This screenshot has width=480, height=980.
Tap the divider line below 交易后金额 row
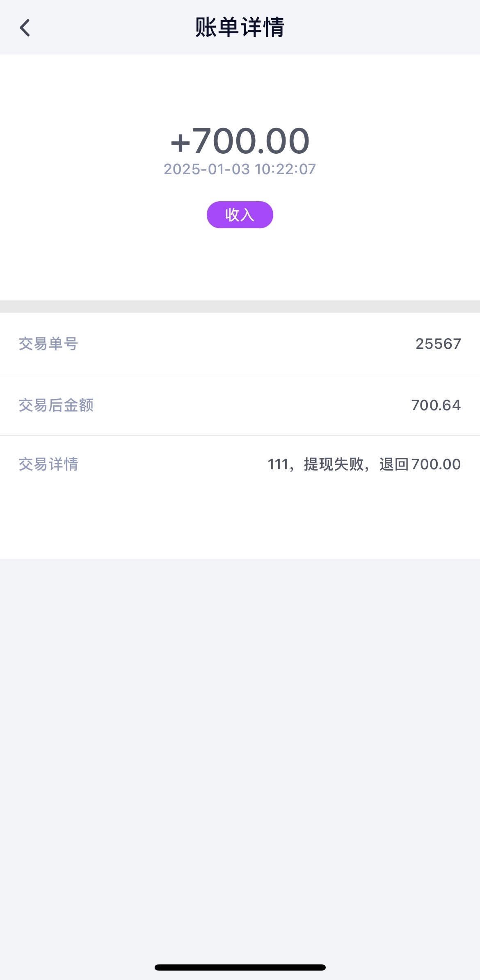click(240, 435)
